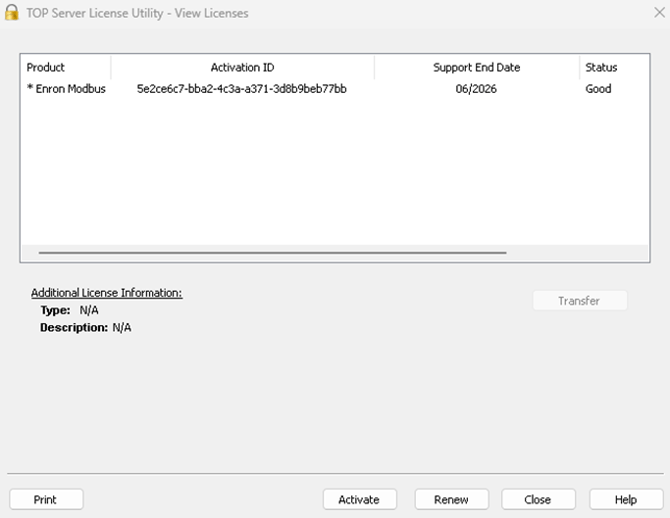The image size is (670, 518).
Task: Sort by the Support End Date header
Action: [476, 68]
